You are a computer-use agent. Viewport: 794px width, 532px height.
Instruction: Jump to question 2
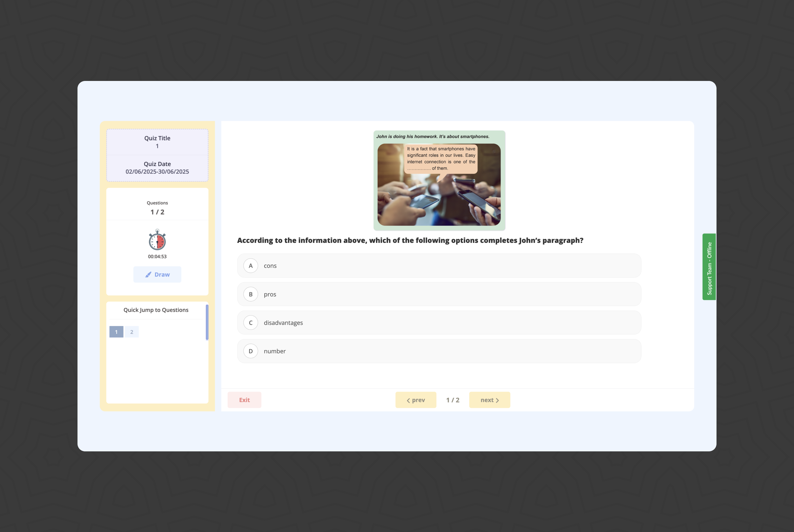pos(132,332)
